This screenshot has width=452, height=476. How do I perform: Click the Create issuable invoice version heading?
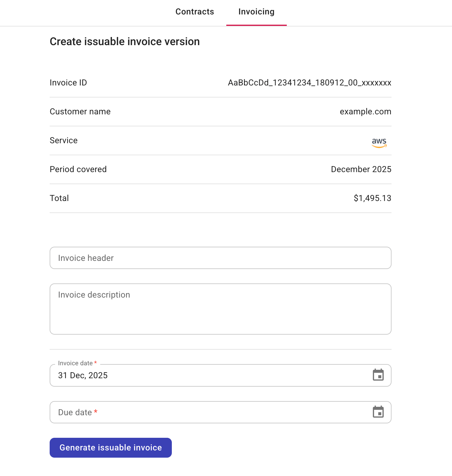[x=125, y=42]
